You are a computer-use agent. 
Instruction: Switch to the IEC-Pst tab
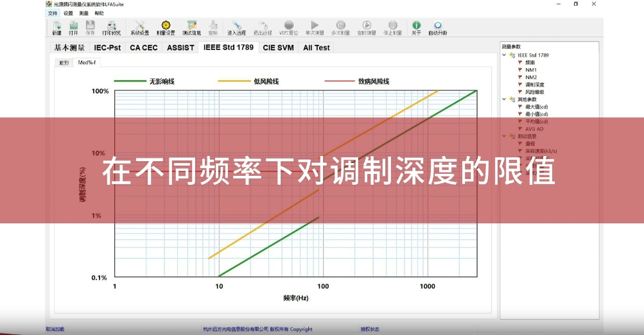[x=107, y=47]
